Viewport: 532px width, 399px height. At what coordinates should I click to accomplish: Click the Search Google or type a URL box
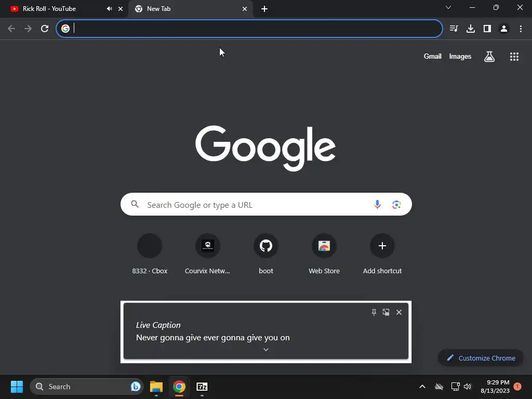266,204
